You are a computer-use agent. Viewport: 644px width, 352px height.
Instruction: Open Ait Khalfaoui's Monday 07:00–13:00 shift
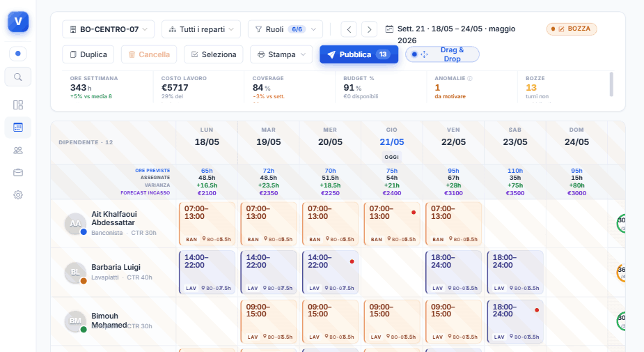tap(207, 223)
